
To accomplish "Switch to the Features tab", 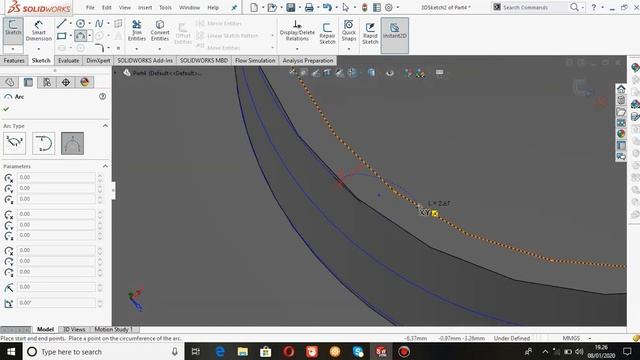I will click(x=14, y=60).
